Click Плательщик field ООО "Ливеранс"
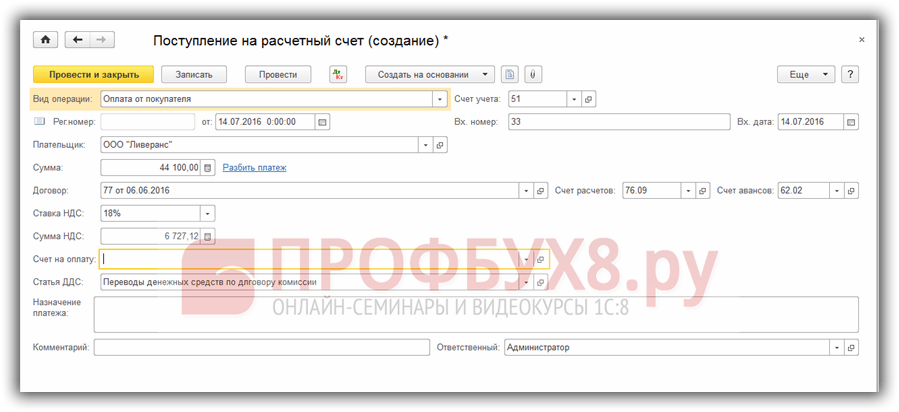Viewport: 899px width, 412px height. pos(260,145)
